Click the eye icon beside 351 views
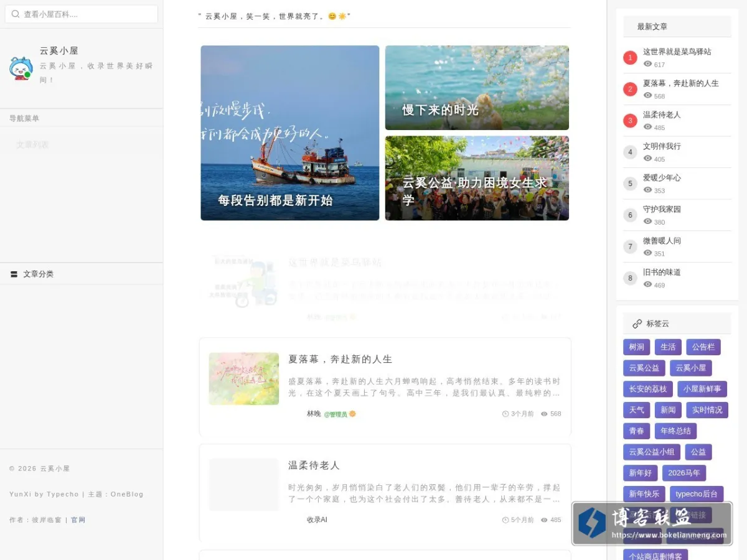Viewport: 747px width, 560px height. (647, 253)
